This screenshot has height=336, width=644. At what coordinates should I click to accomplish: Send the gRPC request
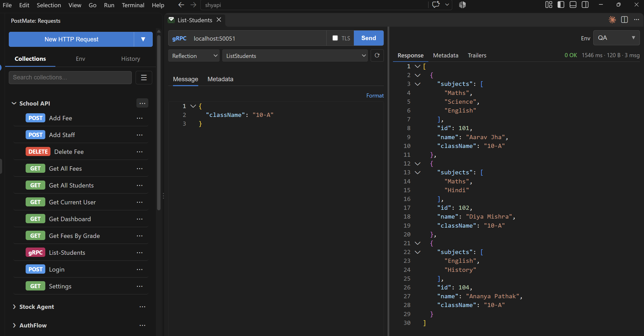pos(369,38)
